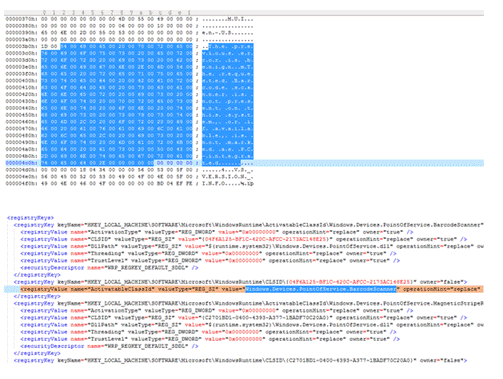This screenshot has width=503, height=379.
Task: Click hex offset 000003c0h row label
Action: click(22, 53)
